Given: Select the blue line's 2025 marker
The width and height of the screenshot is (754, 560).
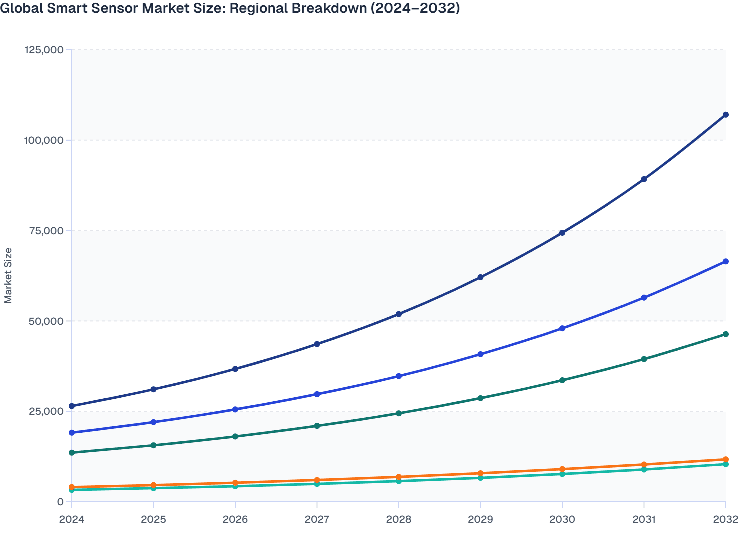Looking at the screenshot, I should click(x=154, y=422).
